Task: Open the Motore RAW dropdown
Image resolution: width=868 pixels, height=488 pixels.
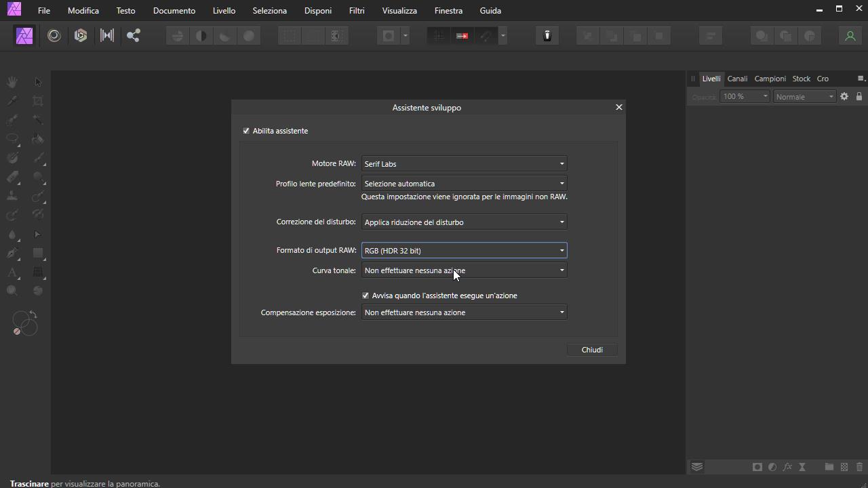Action: [x=464, y=164]
